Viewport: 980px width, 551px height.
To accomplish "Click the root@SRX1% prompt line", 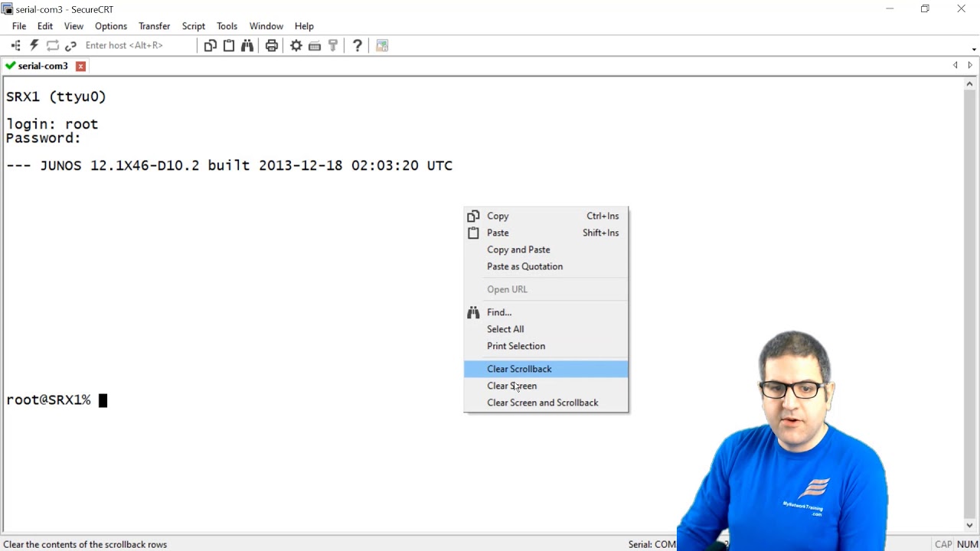I will point(57,400).
